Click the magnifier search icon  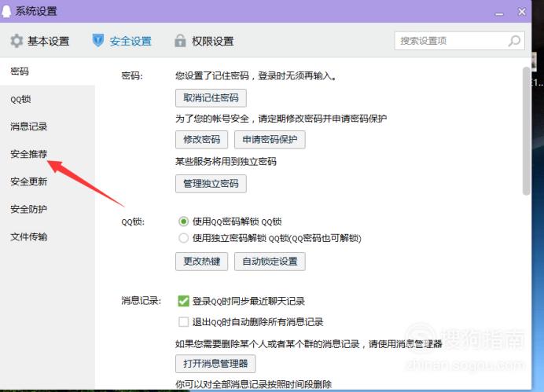(514, 41)
